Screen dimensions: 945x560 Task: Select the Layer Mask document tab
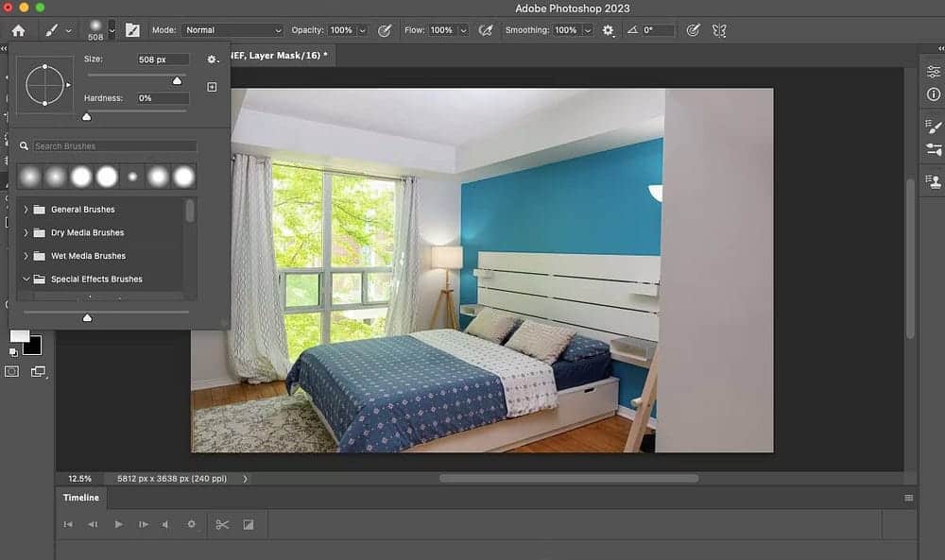point(279,56)
